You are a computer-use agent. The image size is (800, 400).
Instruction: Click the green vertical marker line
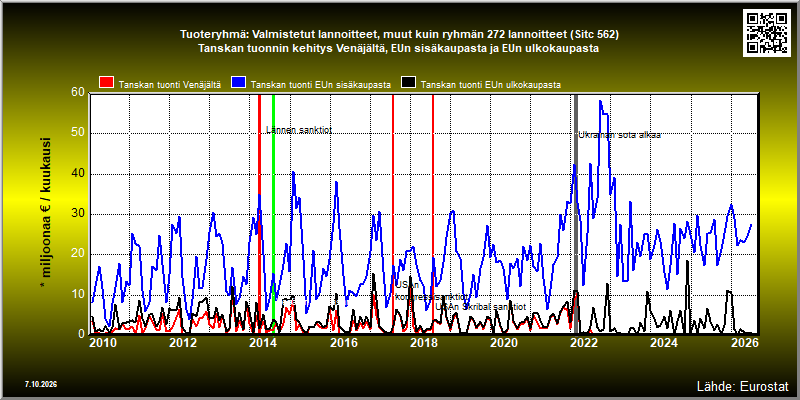273,214
